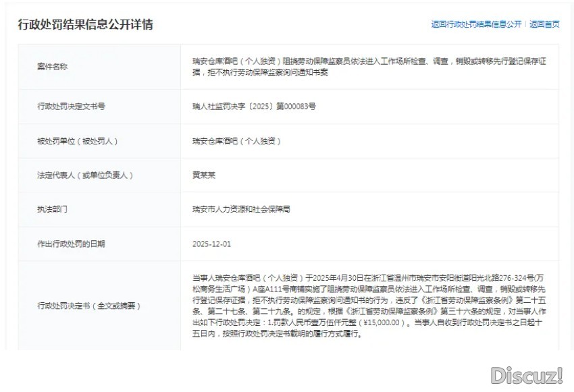Click the legal representative name 黄某某
The height and width of the screenshot is (392, 574).
pos(204,175)
